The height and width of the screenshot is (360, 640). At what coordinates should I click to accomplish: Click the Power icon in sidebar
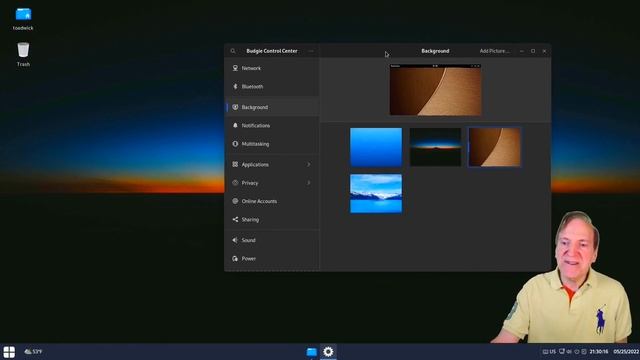pyautogui.click(x=235, y=258)
